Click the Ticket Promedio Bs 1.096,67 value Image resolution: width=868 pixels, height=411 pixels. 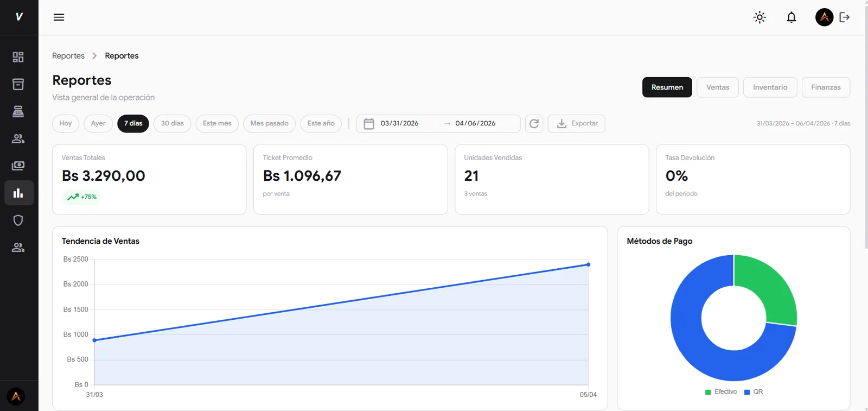[302, 176]
